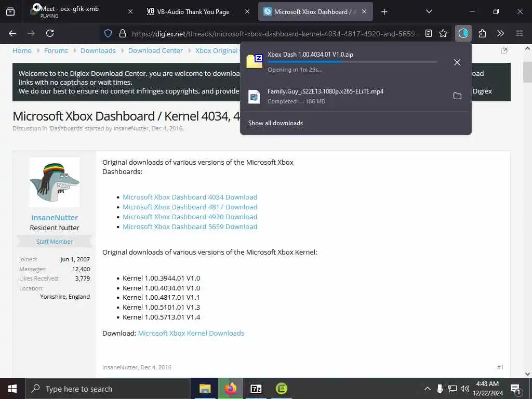Click Kernel 1.00.3944.01 V1.0 text
The width and height of the screenshot is (532, 399).
[161, 278]
